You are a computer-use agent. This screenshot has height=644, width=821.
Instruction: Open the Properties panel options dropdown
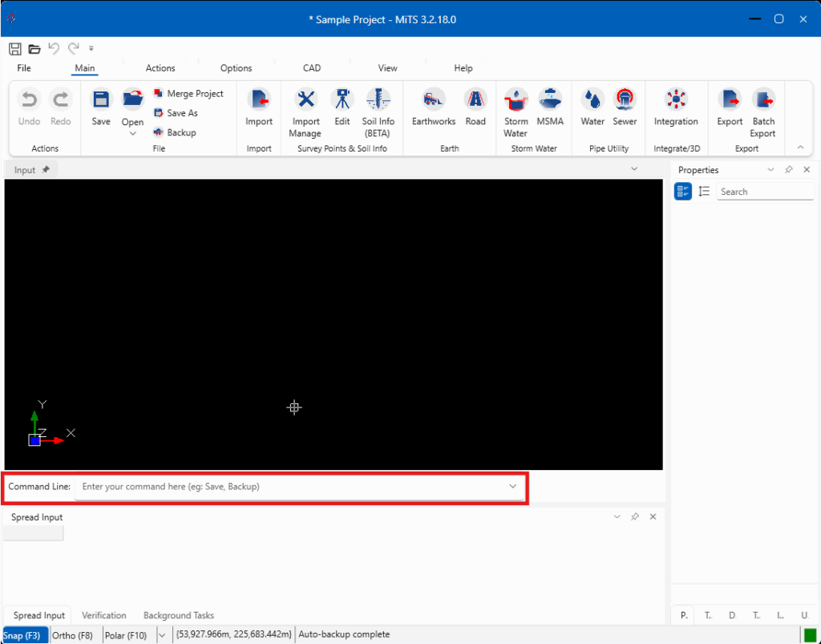(770, 170)
